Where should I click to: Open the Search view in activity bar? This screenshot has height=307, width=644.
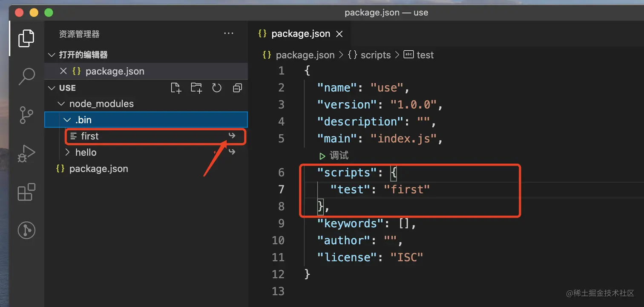(26, 77)
